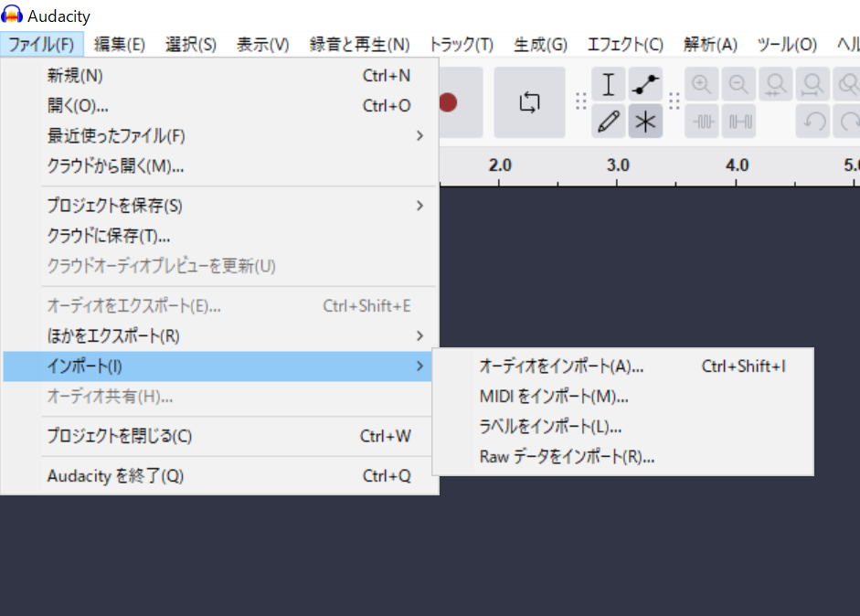Open the ツール(O) menu
The width and height of the screenshot is (860, 616).
click(x=787, y=45)
